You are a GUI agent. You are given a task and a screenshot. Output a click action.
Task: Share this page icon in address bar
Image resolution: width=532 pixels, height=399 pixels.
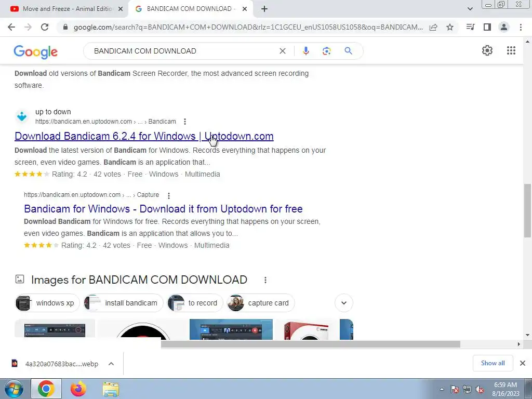[433, 27]
